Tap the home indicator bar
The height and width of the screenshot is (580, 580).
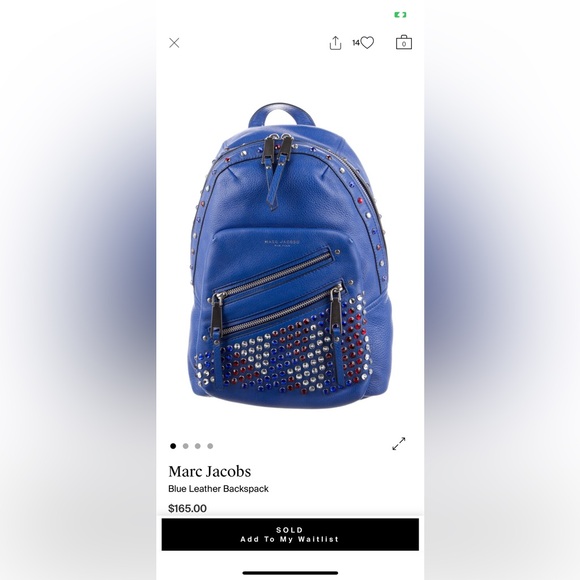[x=290, y=573]
